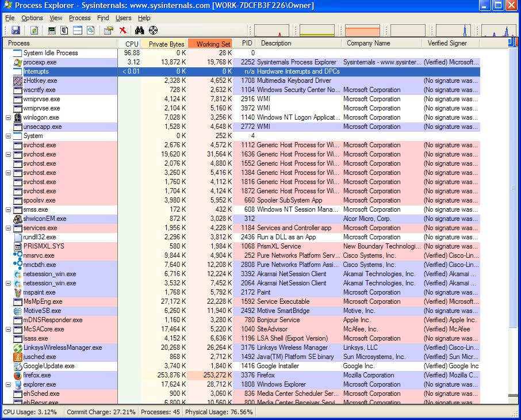Open Properties via the toolbar icon
Image resolution: width=521 pixels, height=420 pixels.
[108, 30]
